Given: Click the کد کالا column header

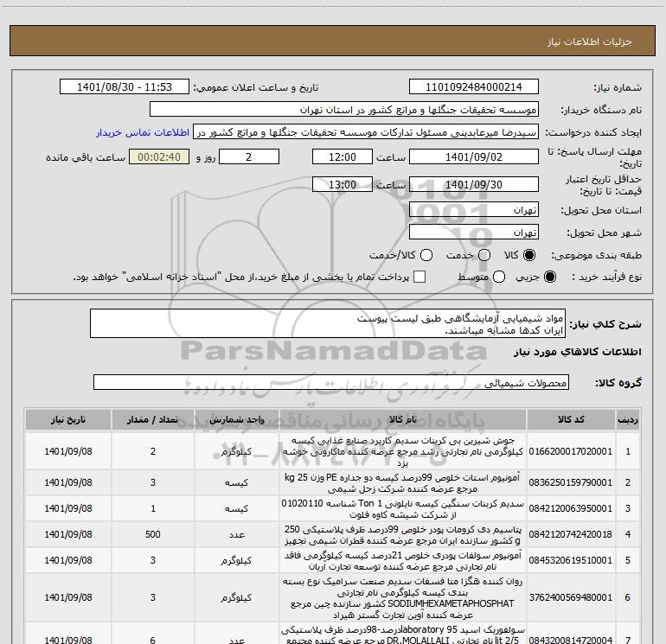Looking at the screenshot, I should click(x=571, y=419).
